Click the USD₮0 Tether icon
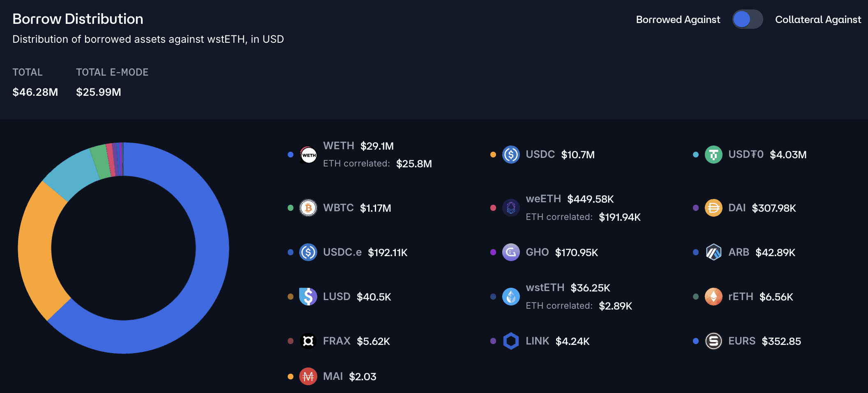This screenshot has height=393, width=868. pos(713,155)
